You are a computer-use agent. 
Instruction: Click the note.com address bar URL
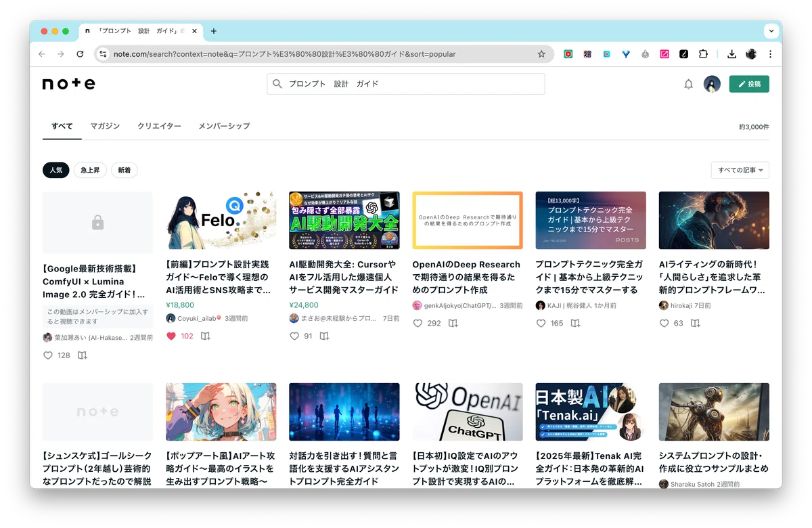284,54
